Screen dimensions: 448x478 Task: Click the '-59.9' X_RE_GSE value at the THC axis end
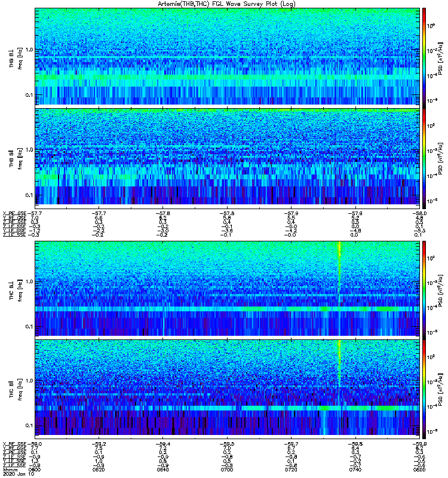click(x=419, y=444)
